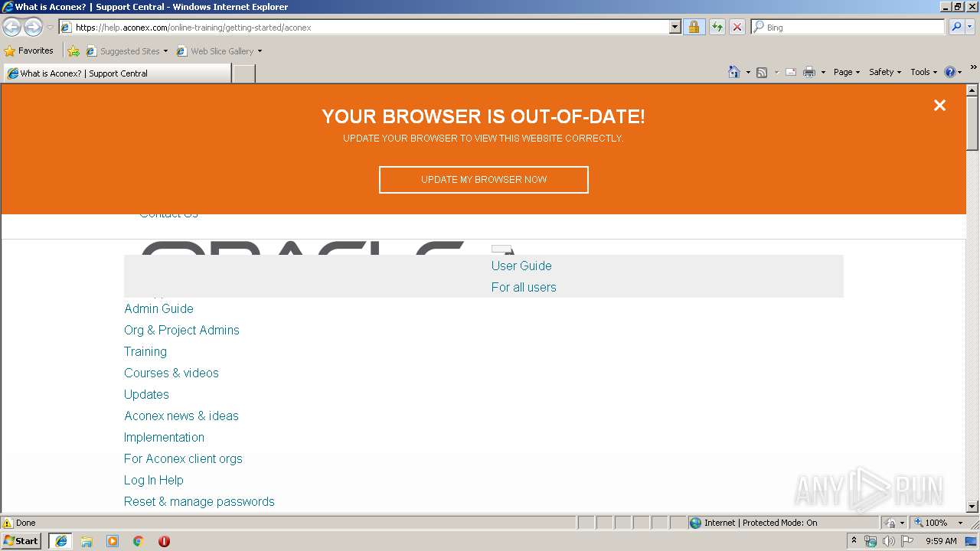Open the For Aconex client orgs link
The image size is (980, 551).
(183, 458)
